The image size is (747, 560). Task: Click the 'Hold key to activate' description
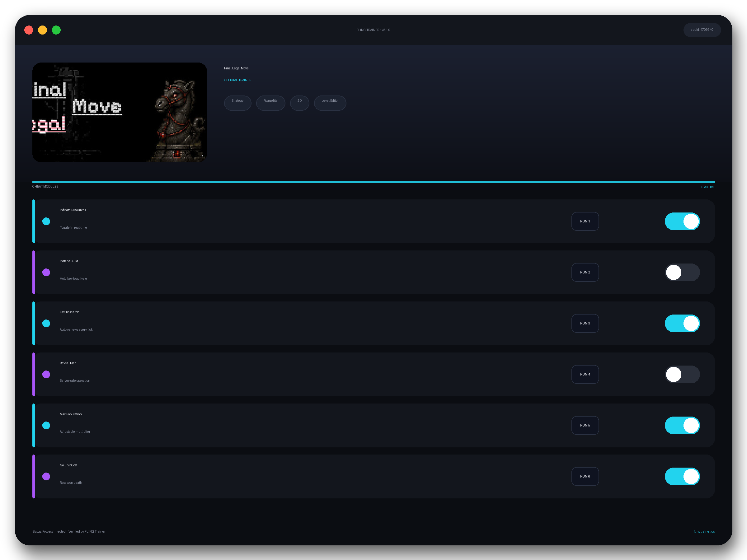(73, 278)
